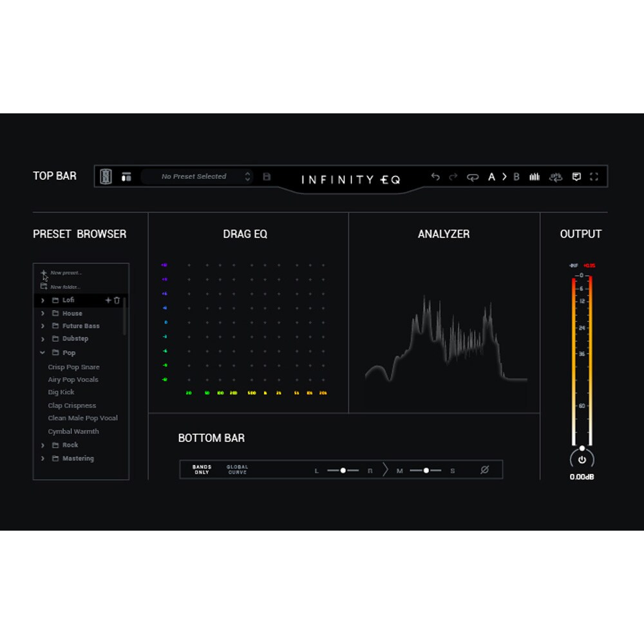Click the output gain knob power icon
This screenshot has height=644, width=644.
(x=582, y=460)
